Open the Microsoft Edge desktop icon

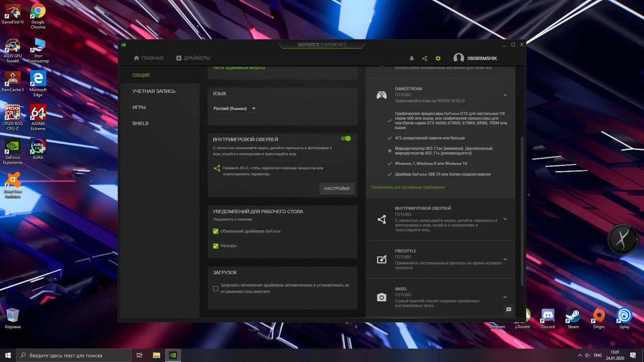tap(38, 84)
